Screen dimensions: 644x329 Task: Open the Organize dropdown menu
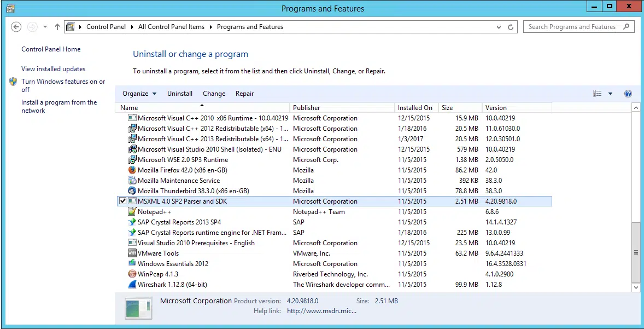coord(139,94)
